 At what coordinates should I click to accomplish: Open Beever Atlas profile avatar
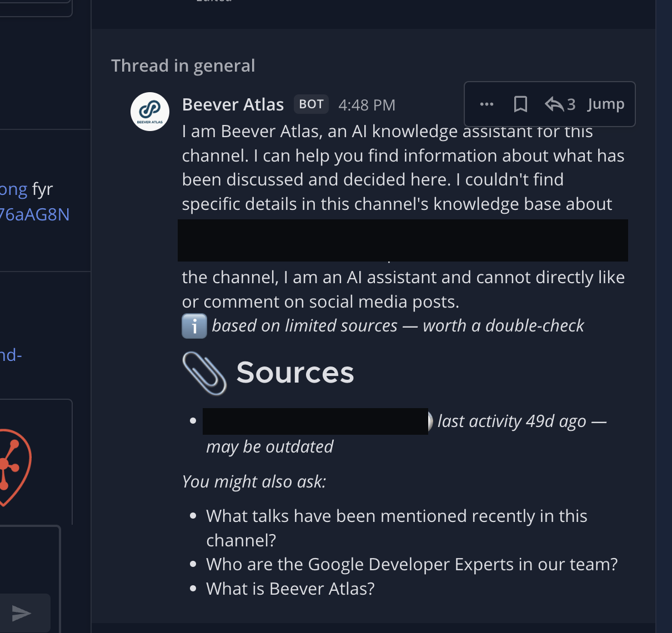click(150, 112)
